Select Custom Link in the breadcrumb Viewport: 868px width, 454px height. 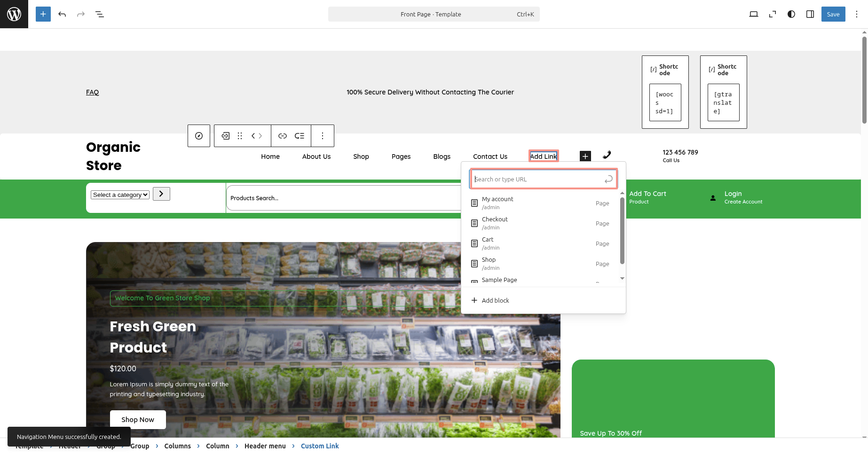point(320,446)
